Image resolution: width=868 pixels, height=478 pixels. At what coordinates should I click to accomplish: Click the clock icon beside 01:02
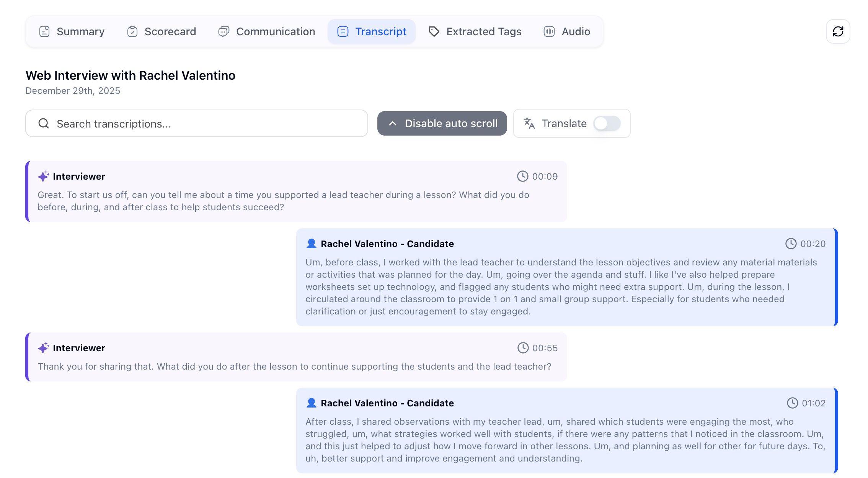[x=792, y=403]
